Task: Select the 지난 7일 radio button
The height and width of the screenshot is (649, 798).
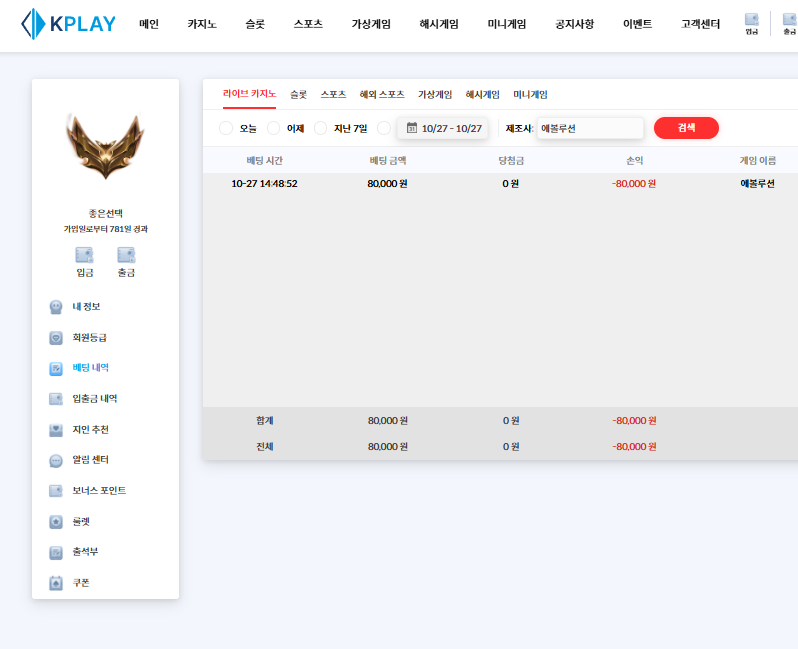Action: 320,128
